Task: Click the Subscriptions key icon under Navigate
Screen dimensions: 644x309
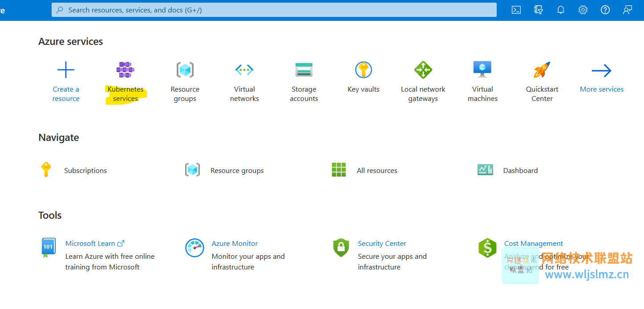Action: pyautogui.click(x=46, y=170)
